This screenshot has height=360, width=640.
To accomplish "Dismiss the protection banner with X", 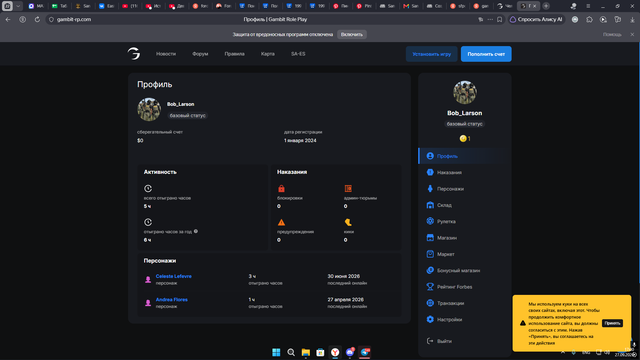I will point(632,34).
